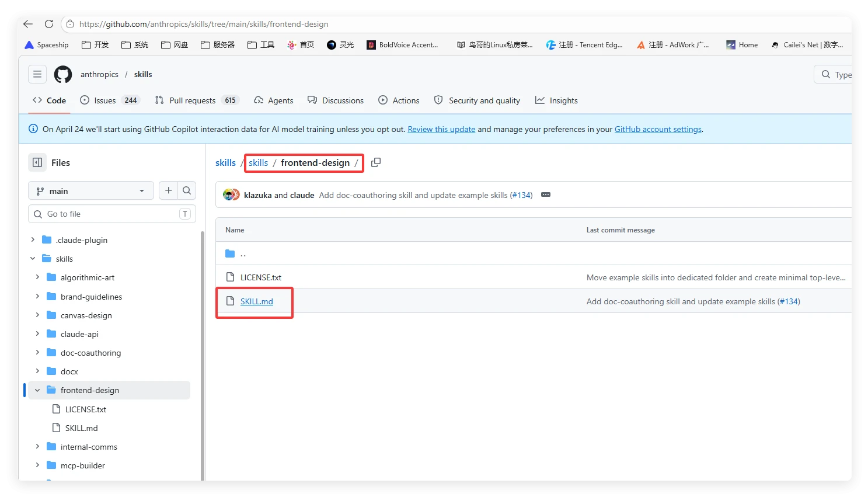The width and height of the screenshot is (868, 497).
Task: Open the 鸟哥的Linux私房菜 bookmark
Action: click(495, 45)
